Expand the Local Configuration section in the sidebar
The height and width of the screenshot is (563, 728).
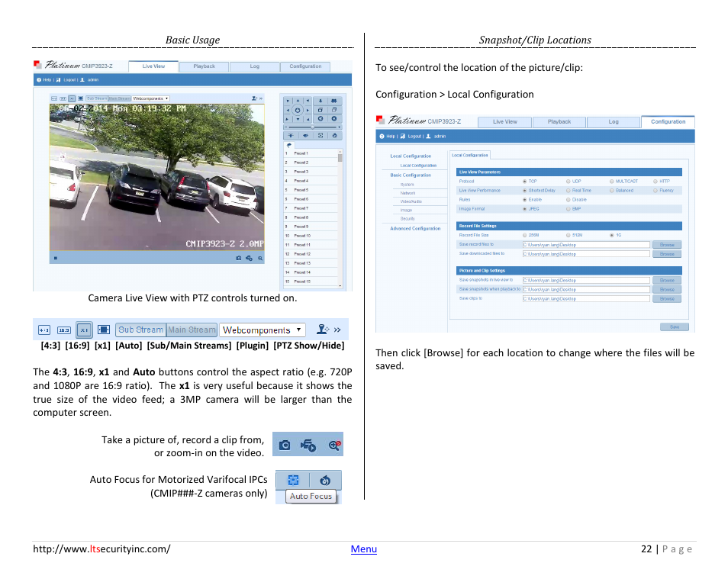[411, 156]
